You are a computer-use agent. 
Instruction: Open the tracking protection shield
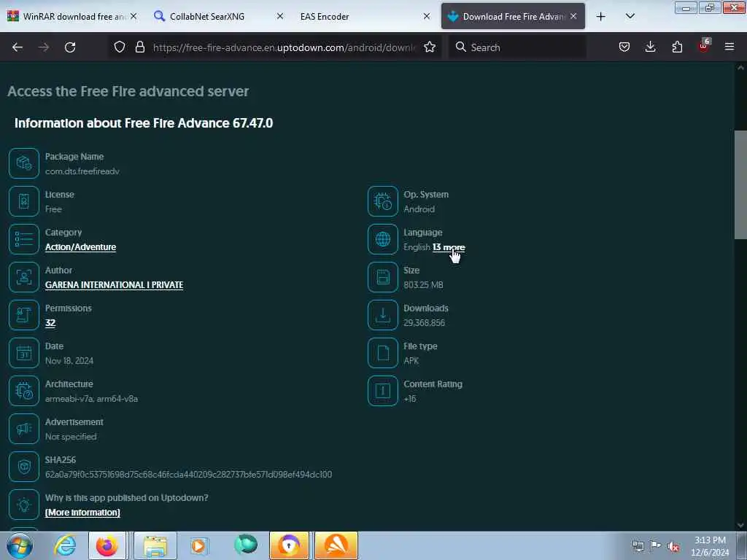pyautogui.click(x=120, y=47)
